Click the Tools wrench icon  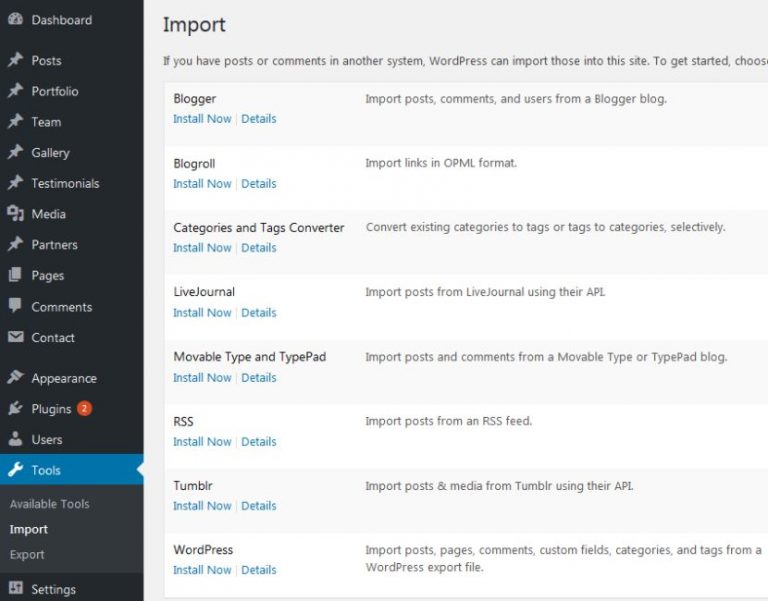pyautogui.click(x=15, y=469)
